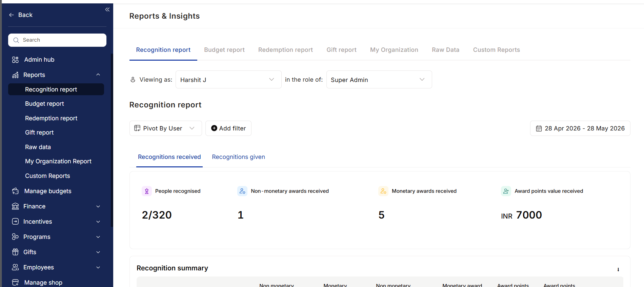Screen dimensions: 644x287
Task: Collapse the sidebar with double-chevron icon
Action: pos(107,9)
